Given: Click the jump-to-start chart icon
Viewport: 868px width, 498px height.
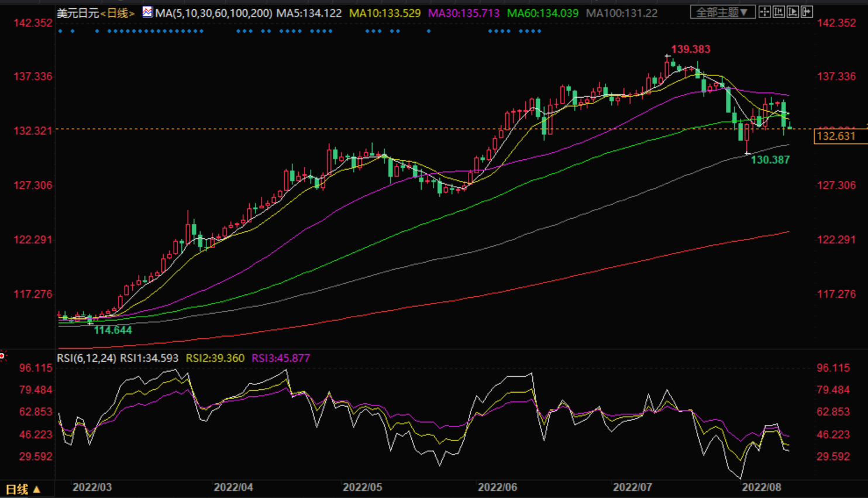Looking at the screenshot, I should pyautogui.click(x=779, y=12).
